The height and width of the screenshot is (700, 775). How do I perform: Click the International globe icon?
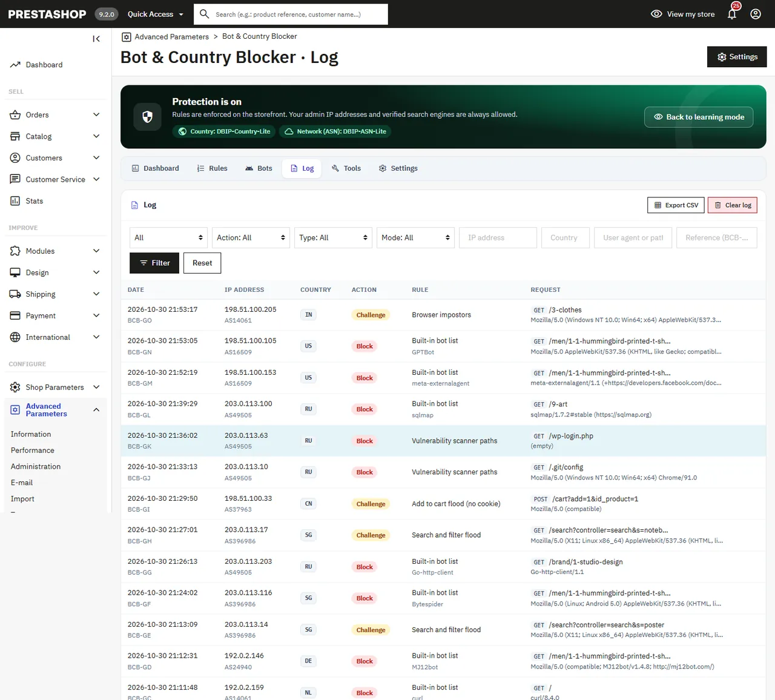click(x=15, y=337)
